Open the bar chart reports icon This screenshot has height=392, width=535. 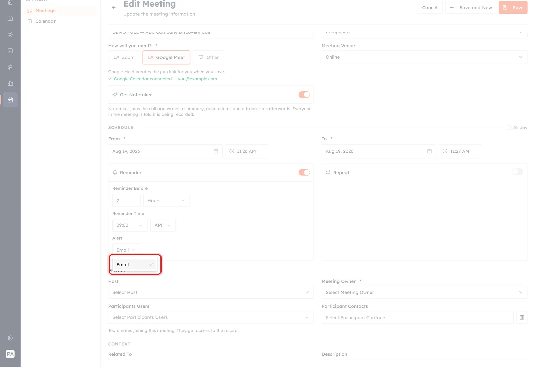coord(10,84)
